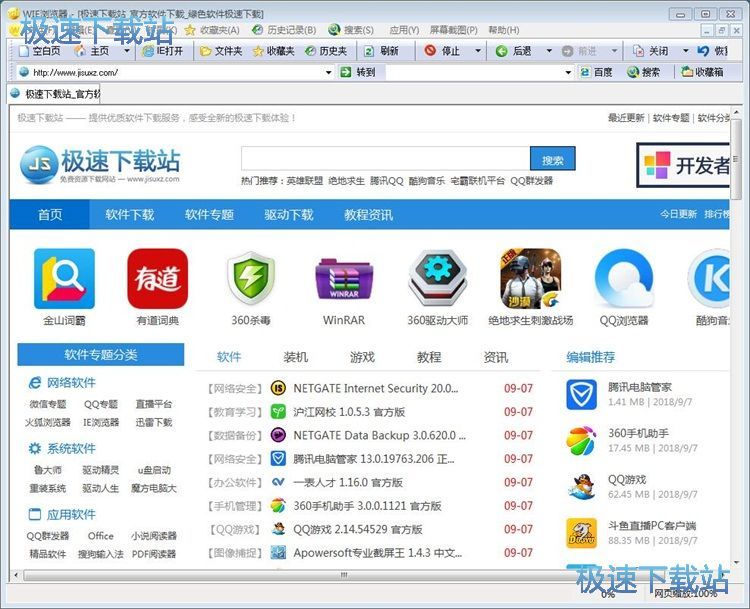
Task: Expand the forward (前进) dropdown arrow
Action: [x=615, y=51]
